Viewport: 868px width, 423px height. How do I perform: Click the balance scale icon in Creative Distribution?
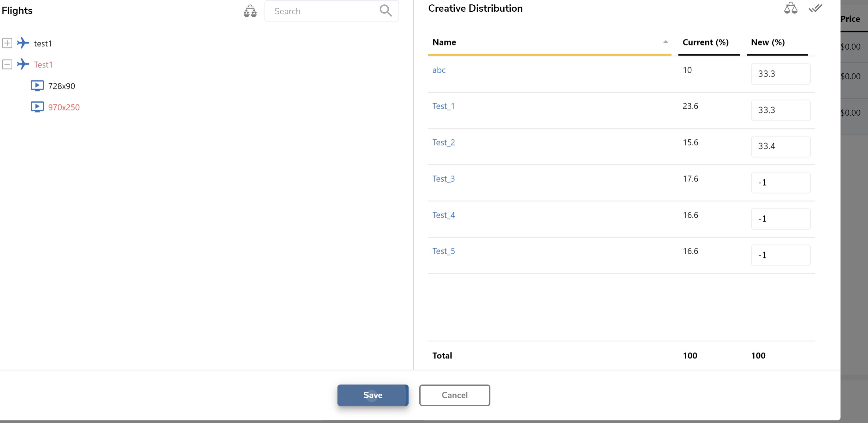[x=791, y=8]
